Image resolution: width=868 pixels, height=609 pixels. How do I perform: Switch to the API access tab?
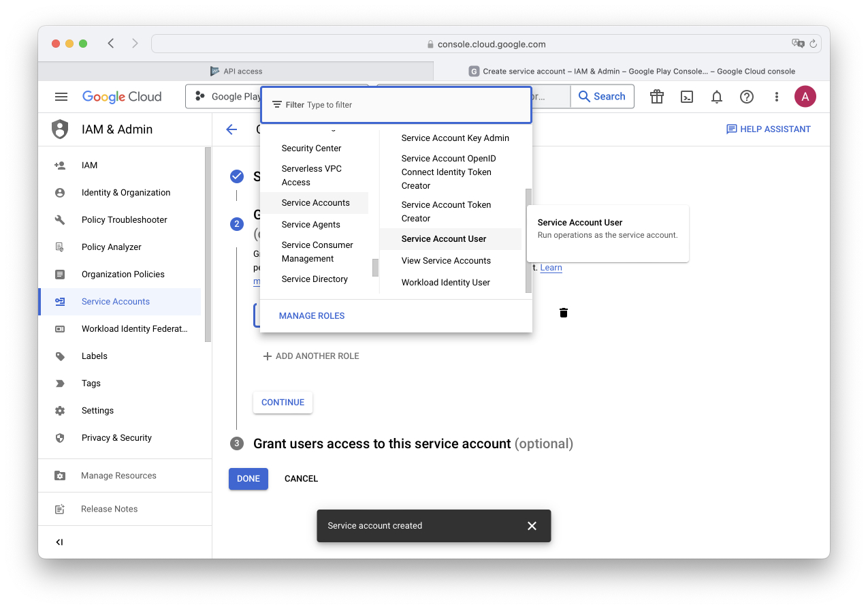tap(236, 71)
